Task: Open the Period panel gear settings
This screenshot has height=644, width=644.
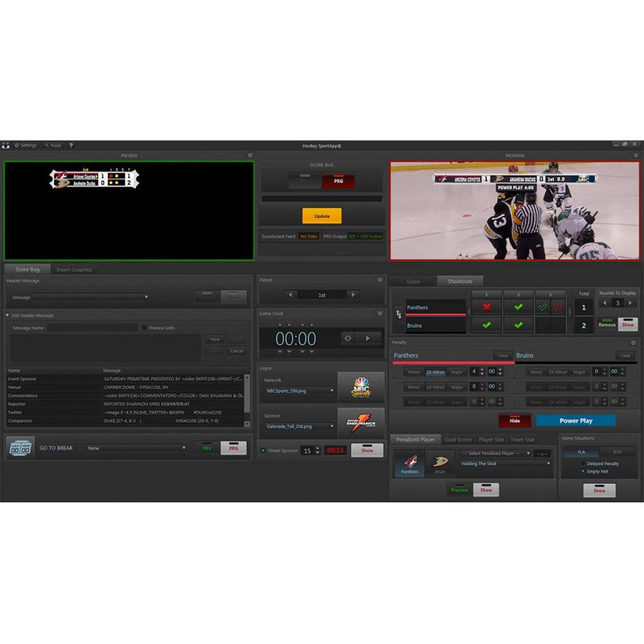Action: tap(380, 280)
